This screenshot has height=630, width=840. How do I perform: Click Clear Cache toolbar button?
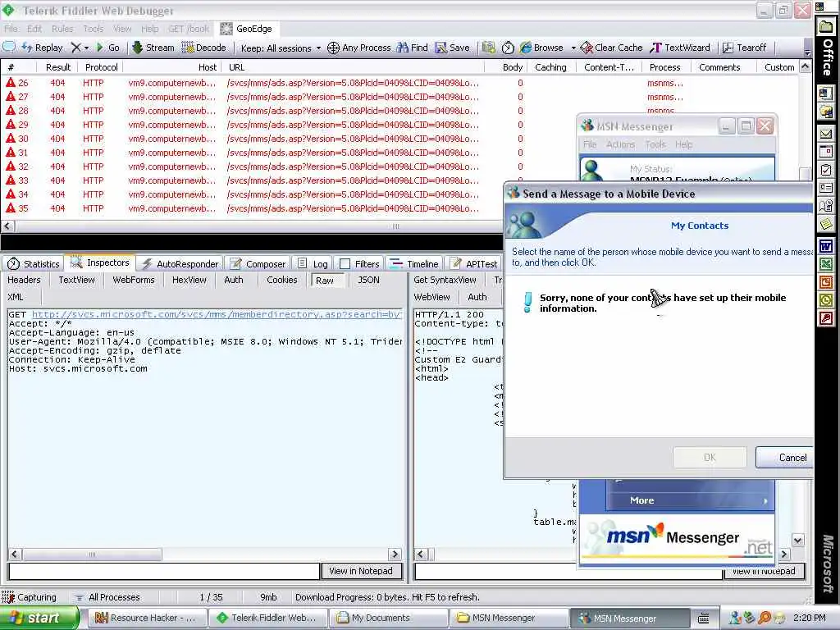(x=611, y=48)
